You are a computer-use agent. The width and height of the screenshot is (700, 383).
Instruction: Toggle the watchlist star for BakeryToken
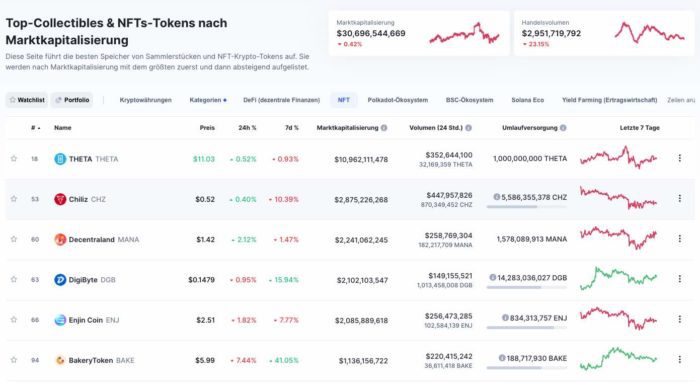click(14, 360)
